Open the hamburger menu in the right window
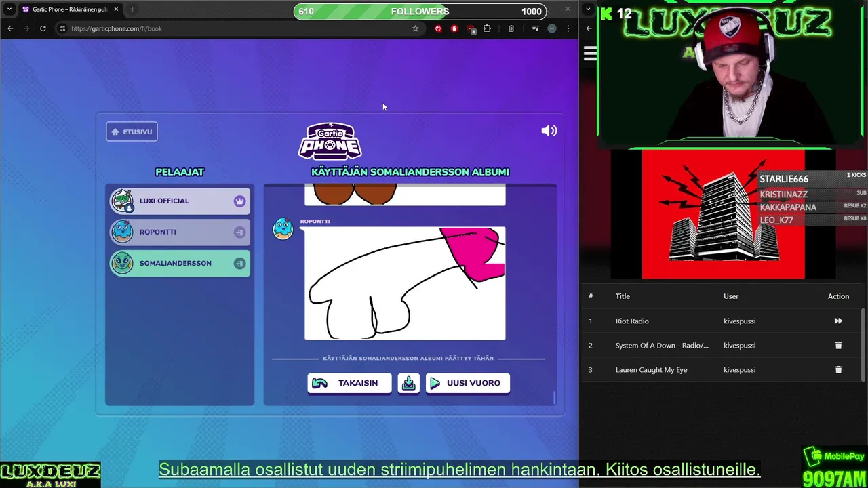868x488 pixels. pos(590,54)
